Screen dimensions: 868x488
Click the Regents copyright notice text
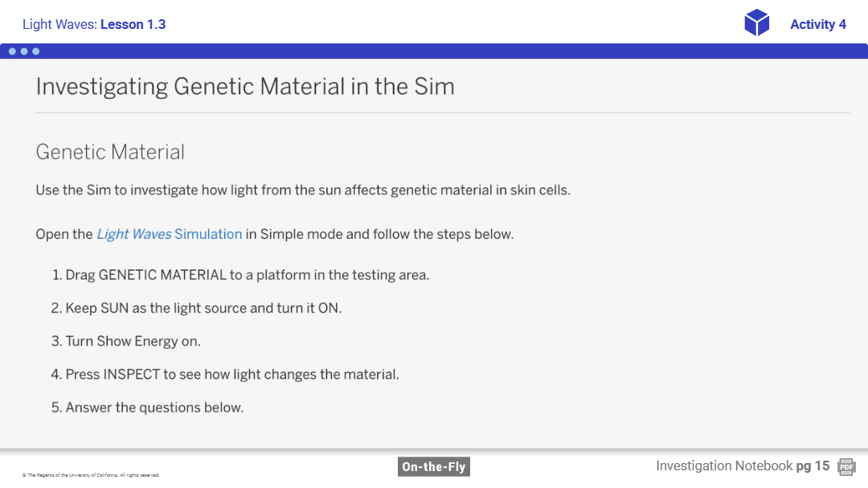click(x=91, y=475)
